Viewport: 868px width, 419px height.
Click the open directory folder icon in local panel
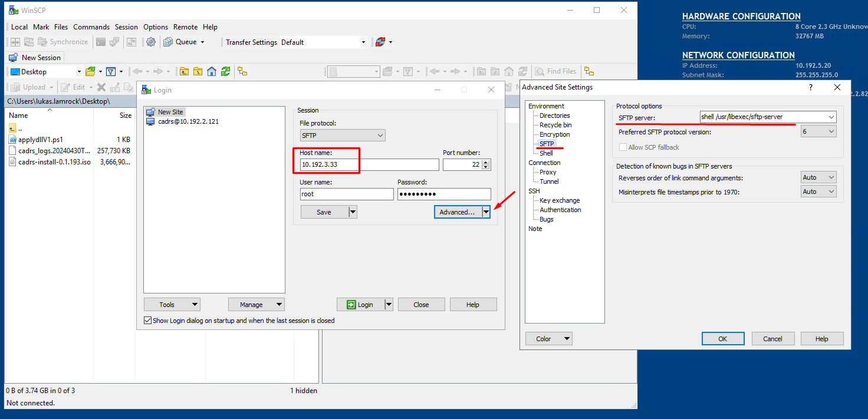pyautogui.click(x=90, y=71)
